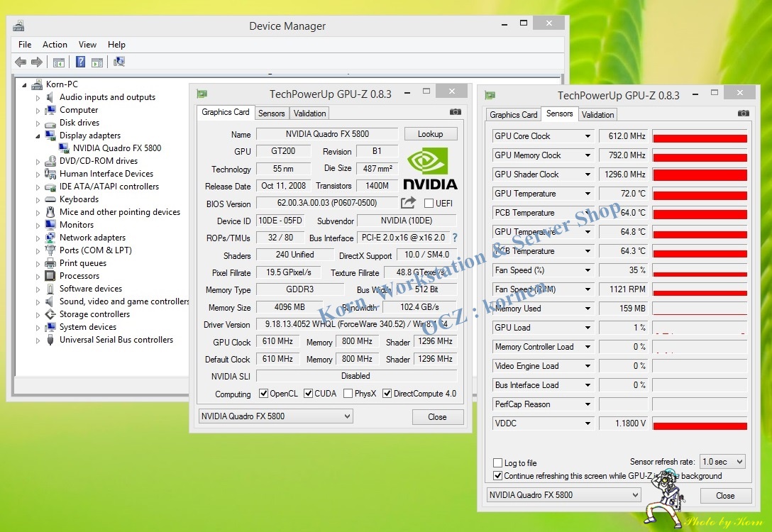This screenshot has width=772, height=532.
Task: Click the Storage controllers icon
Action: [x=50, y=314]
